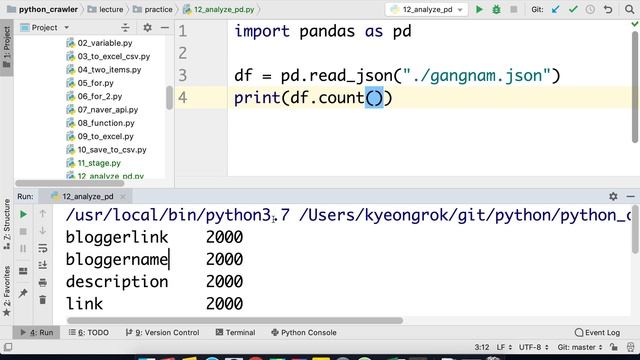Click the practice folder breadcrumb
Screen dimensions: 640x360
tap(153, 9)
